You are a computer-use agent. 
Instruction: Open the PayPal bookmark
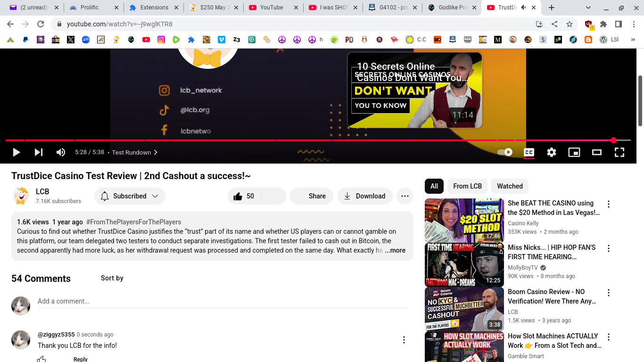coord(25,40)
